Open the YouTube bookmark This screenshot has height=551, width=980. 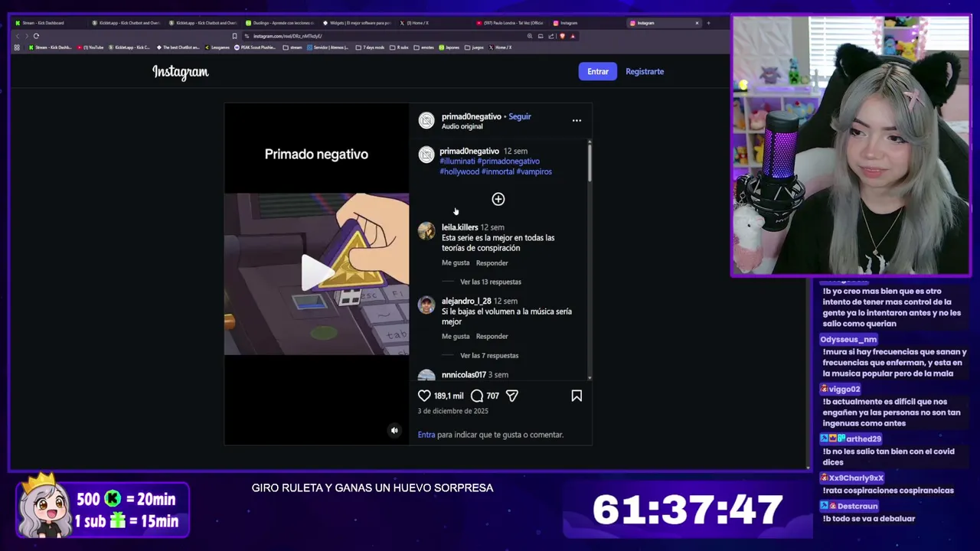click(90, 47)
